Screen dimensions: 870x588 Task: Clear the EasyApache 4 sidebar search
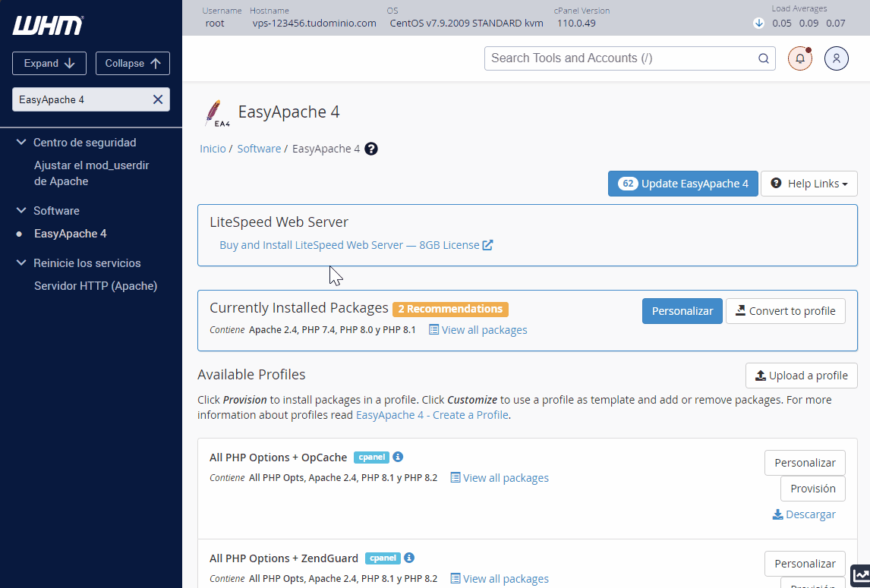tap(158, 99)
